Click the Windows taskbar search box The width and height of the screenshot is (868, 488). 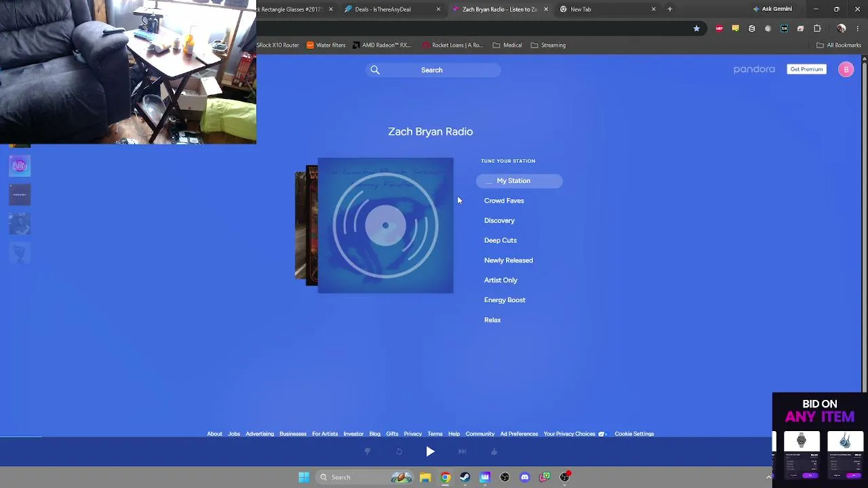365,477
